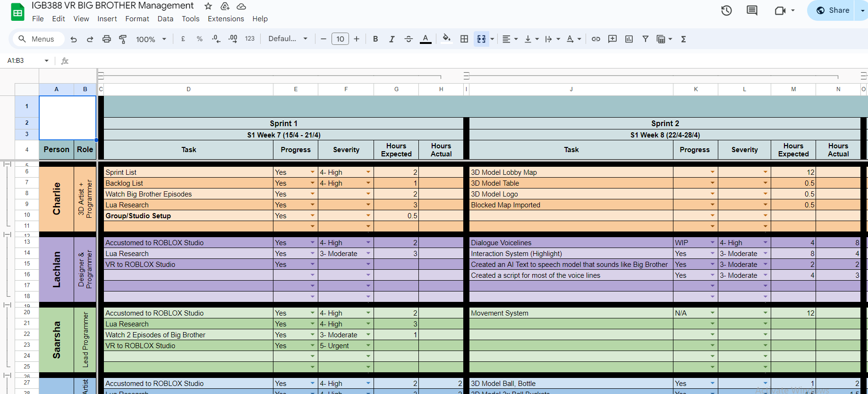Open Sprint List progress dropdown

coord(312,172)
